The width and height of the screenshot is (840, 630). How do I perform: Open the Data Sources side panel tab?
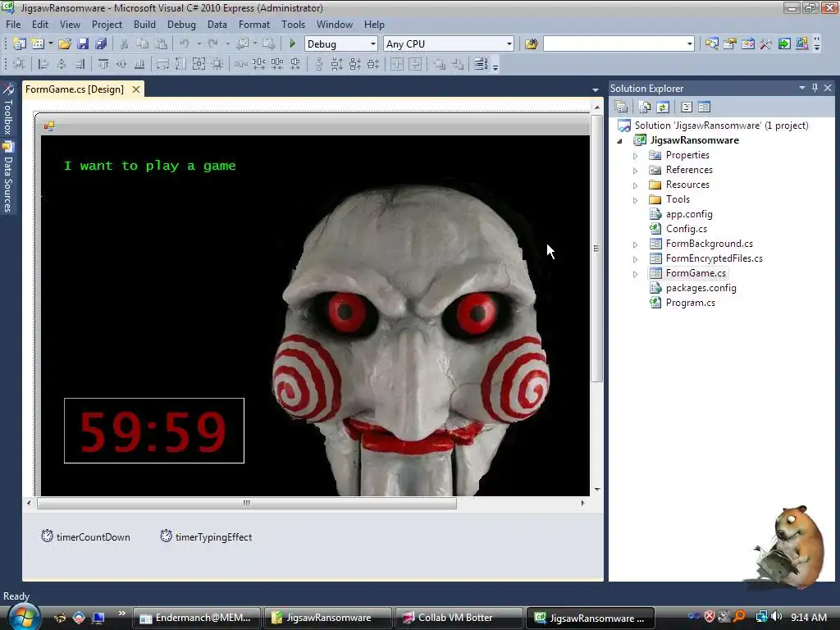pos(8,177)
